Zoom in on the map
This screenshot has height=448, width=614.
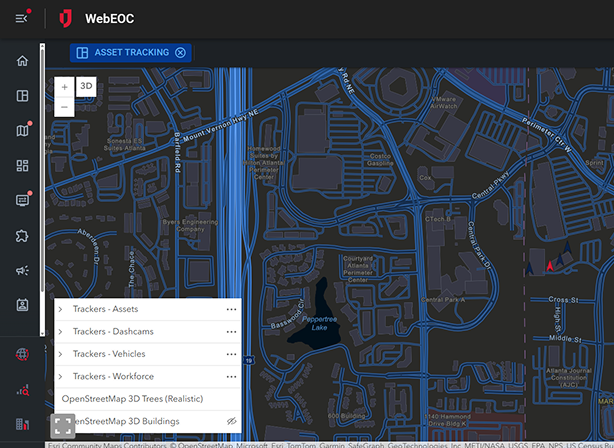pos(64,87)
